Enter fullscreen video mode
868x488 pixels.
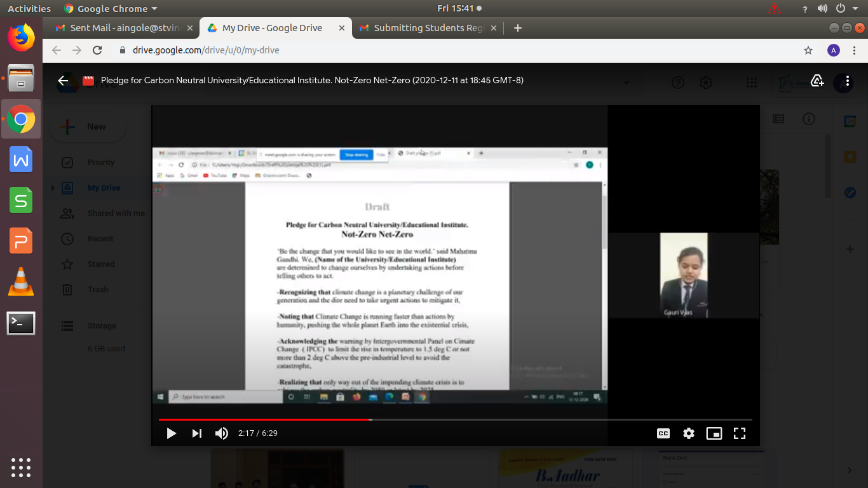(x=740, y=433)
